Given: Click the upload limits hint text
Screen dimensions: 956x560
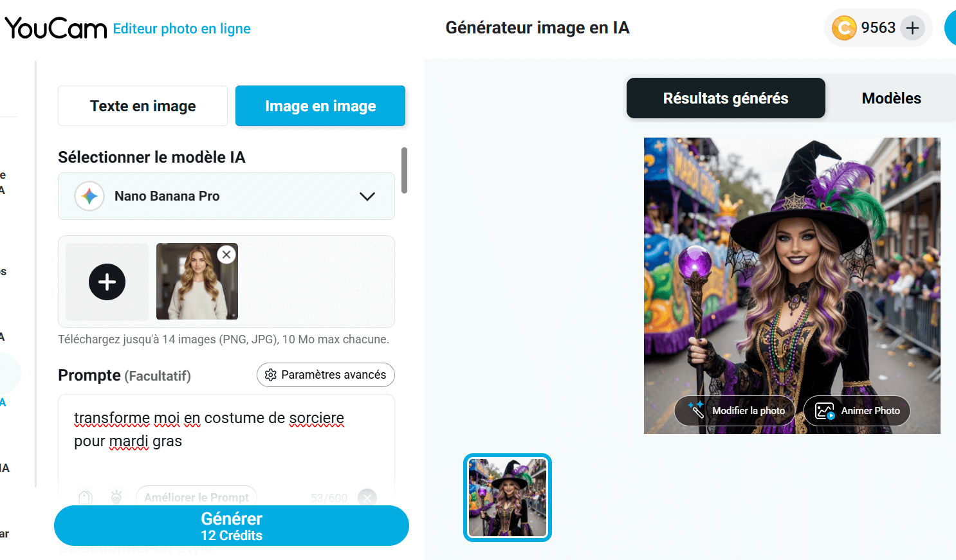Looking at the screenshot, I should [223, 339].
